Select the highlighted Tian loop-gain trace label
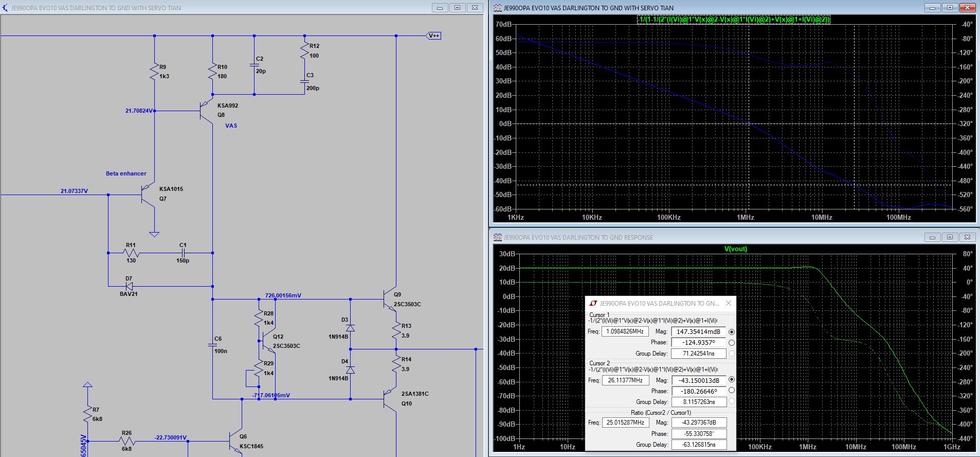This screenshot has width=980, height=457. coord(734,20)
